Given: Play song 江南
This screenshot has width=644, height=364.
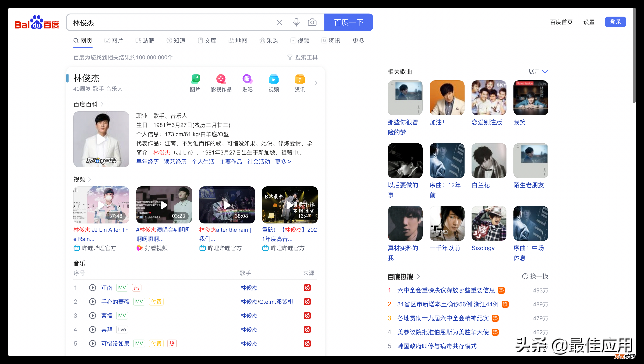Looking at the screenshot, I should pyautogui.click(x=93, y=287).
